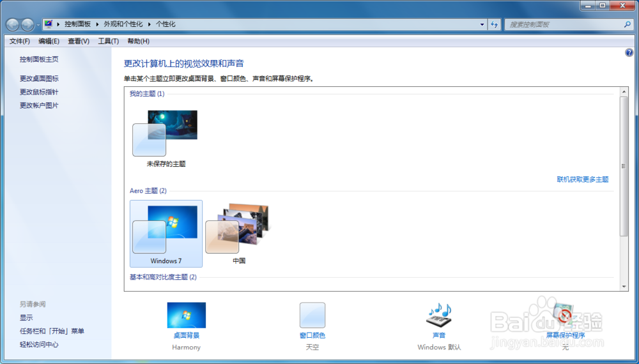The width and height of the screenshot is (639, 364).
Task: Click the refresh button beside address bar
Action: click(495, 24)
